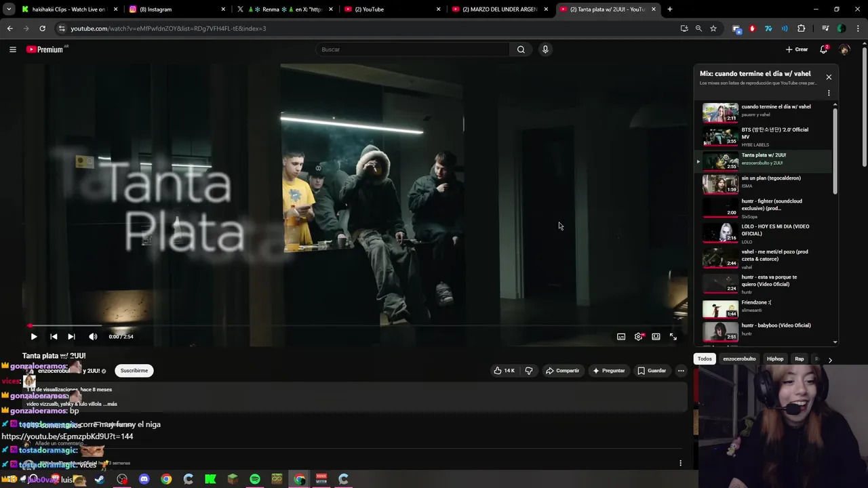The width and height of the screenshot is (868, 488).
Task: Open the 7TV extension icon
Action: [768, 28]
